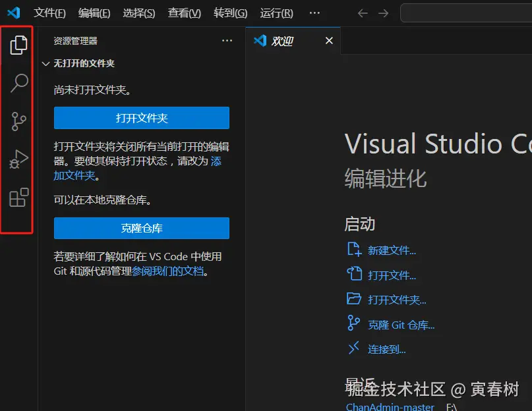Click the 克隆 Git 仓库 branch icon
The height and width of the screenshot is (411, 532).
(353, 323)
